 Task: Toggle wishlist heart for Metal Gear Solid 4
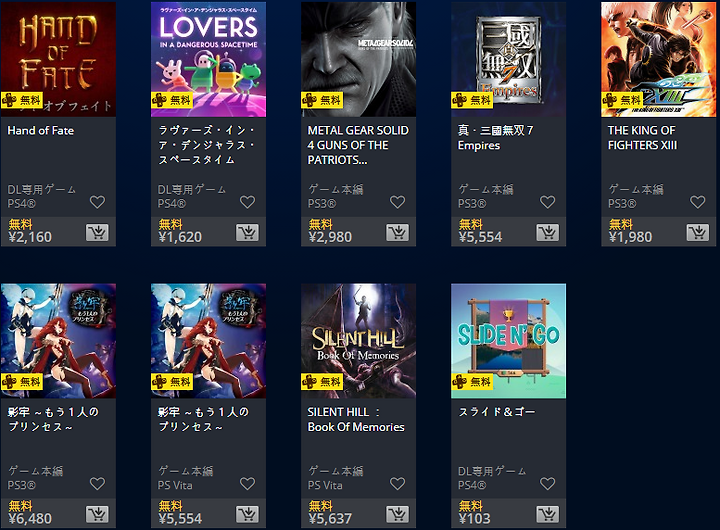point(398,202)
